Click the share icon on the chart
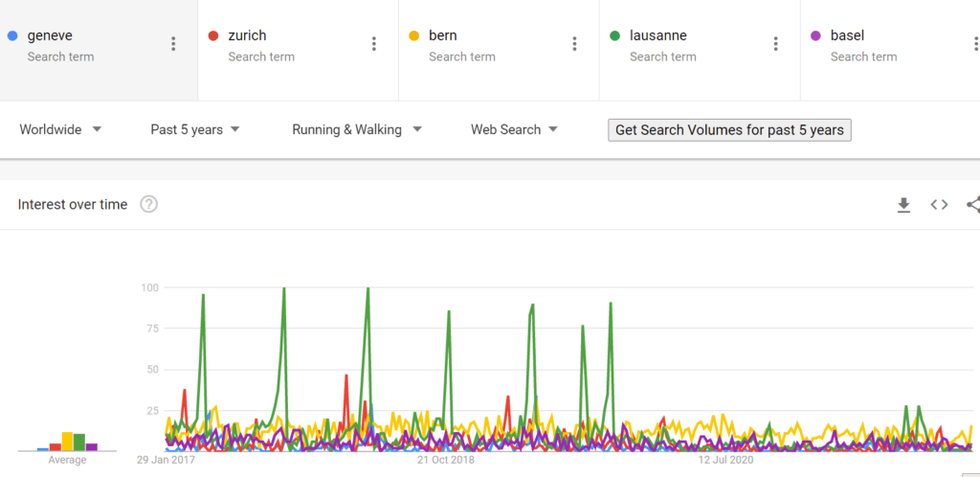 coord(973,204)
